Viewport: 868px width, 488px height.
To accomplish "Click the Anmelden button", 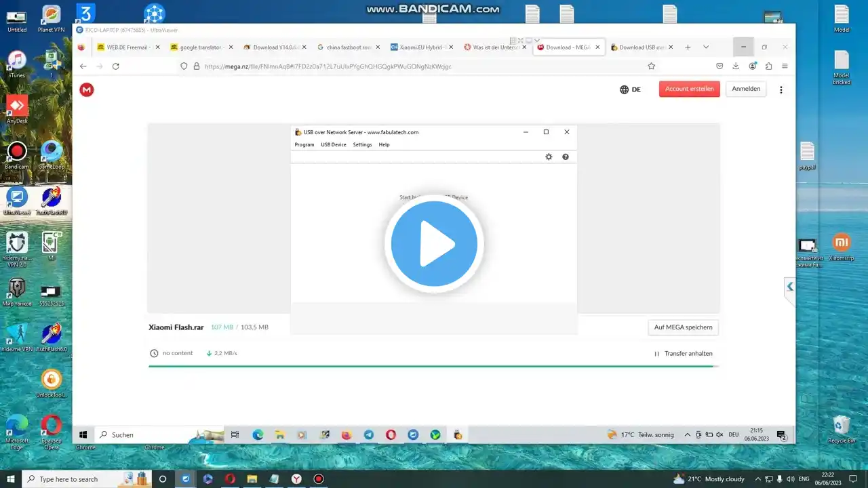I will pos(746,89).
